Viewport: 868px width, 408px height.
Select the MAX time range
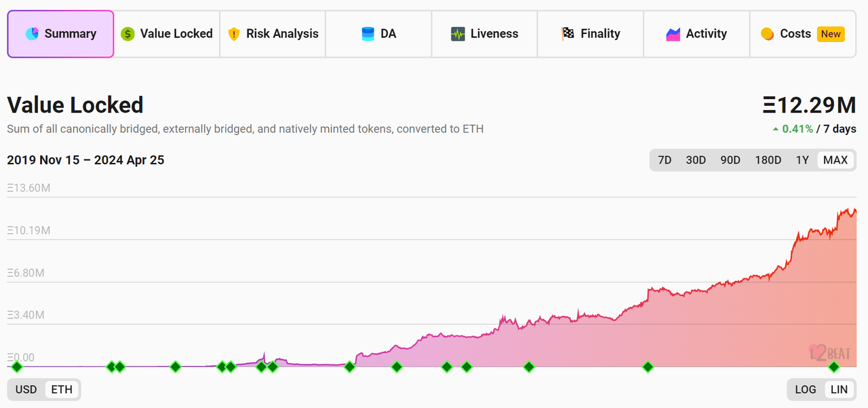pyautogui.click(x=835, y=160)
